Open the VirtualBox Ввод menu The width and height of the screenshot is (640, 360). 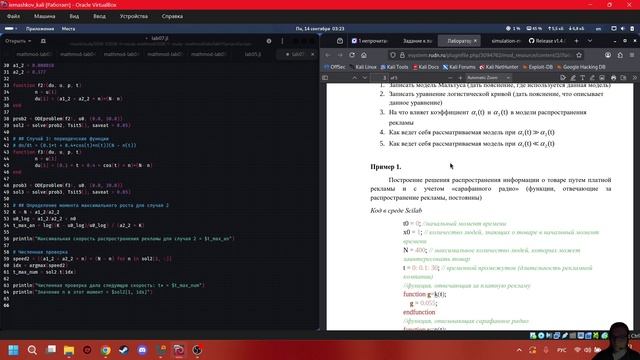point(99,16)
